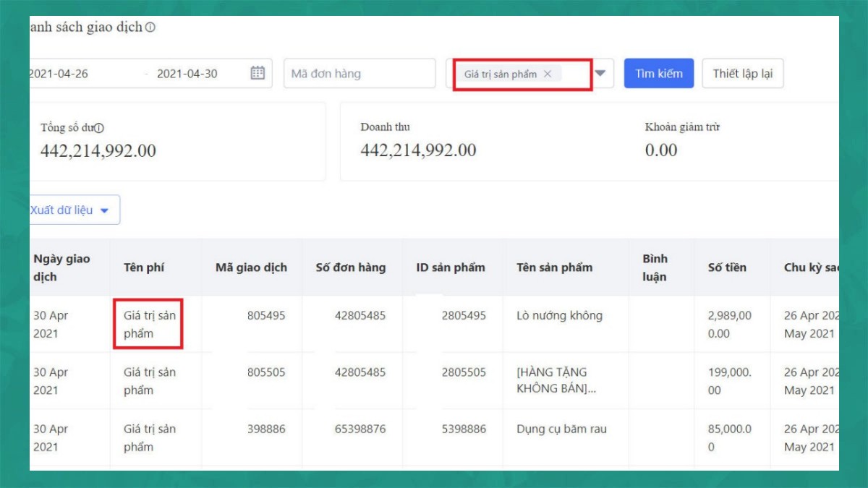The width and height of the screenshot is (868, 488).
Task: Click the end date 2021-04-30 field
Action: pyautogui.click(x=187, y=74)
